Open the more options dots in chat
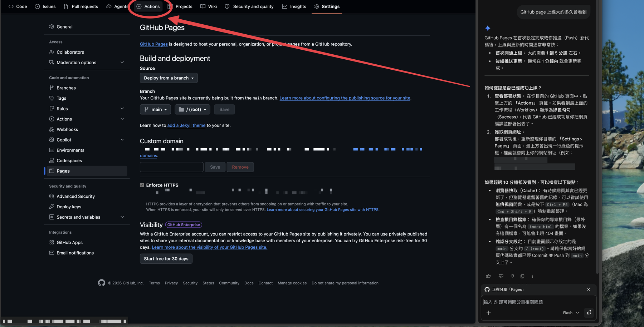This screenshot has height=327, width=644. (x=532, y=276)
